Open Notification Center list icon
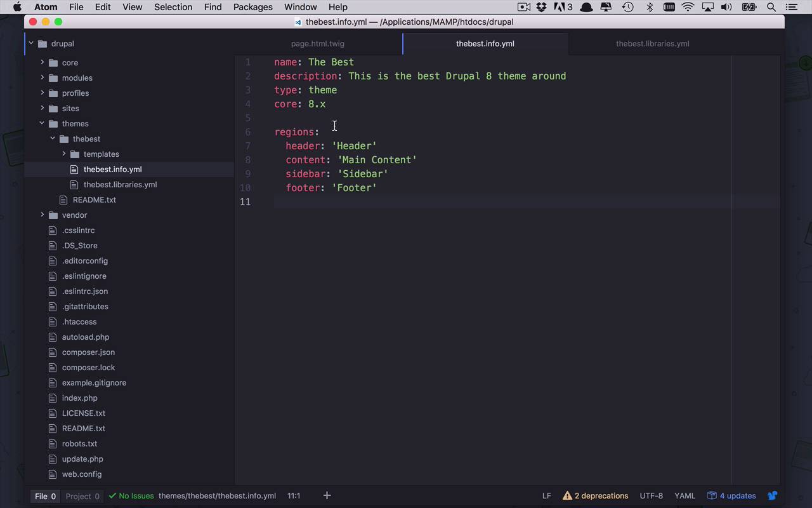This screenshot has width=812, height=508. click(792, 7)
